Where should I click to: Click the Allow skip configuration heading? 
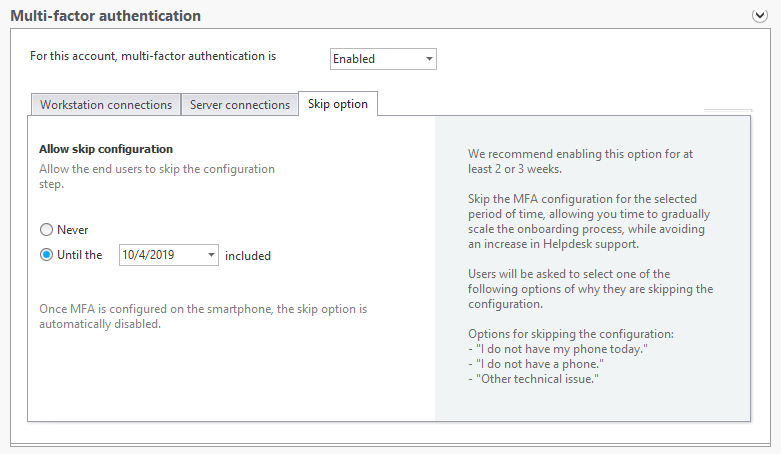tap(106, 149)
